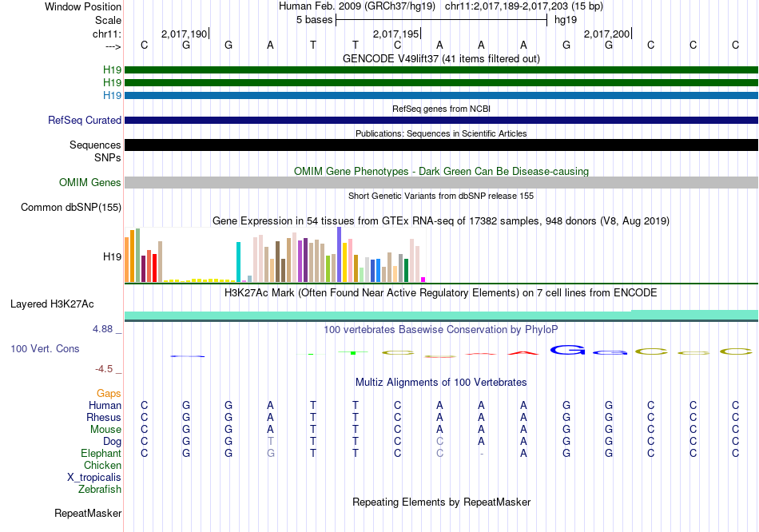The height and width of the screenshot is (532, 759).
Task: Select the navy RefSeq Curated gene bar
Action: click(441, 120)
